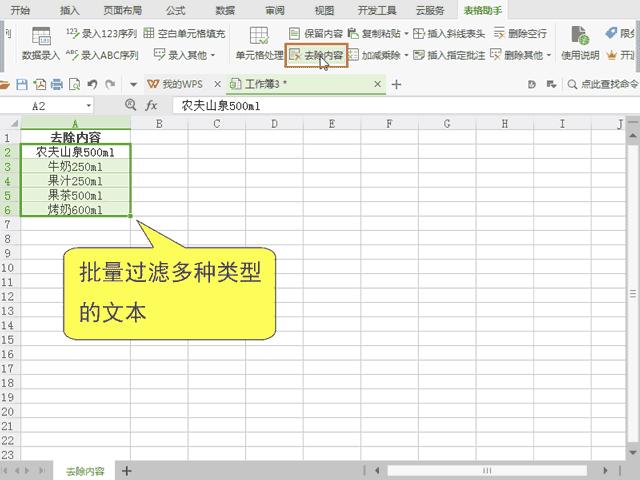The width and height of the screenshot is (640, 480).
Task: Click the 去除内容 button
Action: (316, 55)
